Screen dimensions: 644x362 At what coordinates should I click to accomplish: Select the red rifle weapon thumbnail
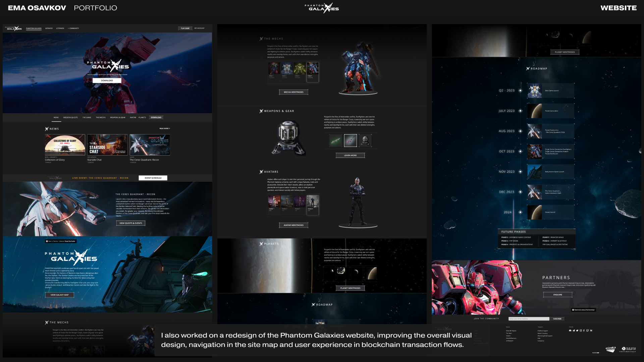pos(350,141)
